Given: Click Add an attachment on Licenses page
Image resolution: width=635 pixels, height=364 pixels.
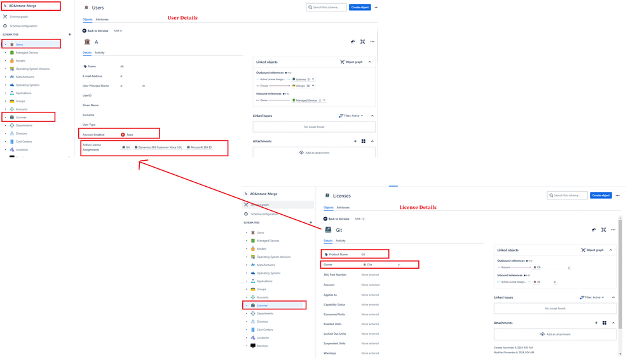Looking at the screenshot, I should click(x=555, y=334).
